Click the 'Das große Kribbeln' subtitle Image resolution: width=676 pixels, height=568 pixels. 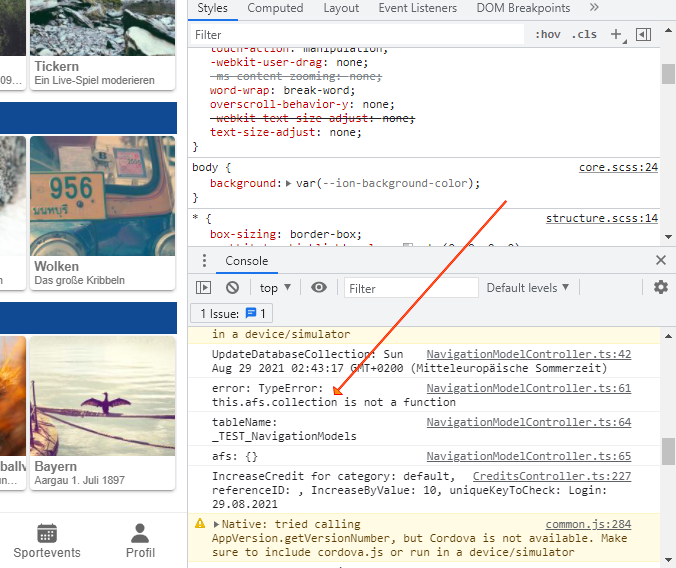click(x=80, y=280)
